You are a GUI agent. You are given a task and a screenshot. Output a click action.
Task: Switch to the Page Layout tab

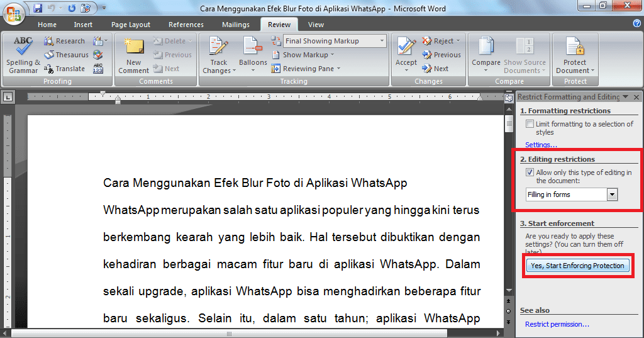point(131,25)
